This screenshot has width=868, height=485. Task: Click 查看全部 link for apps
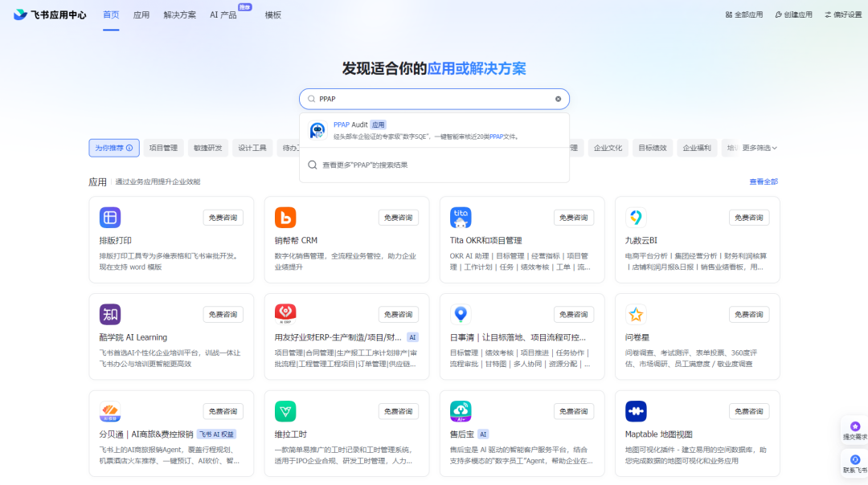coord(764,181)
